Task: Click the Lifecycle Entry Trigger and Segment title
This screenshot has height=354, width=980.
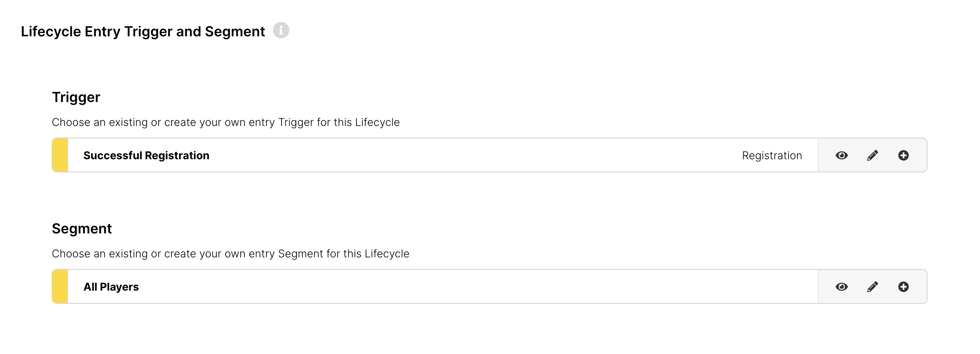Action: pos(143,31)
